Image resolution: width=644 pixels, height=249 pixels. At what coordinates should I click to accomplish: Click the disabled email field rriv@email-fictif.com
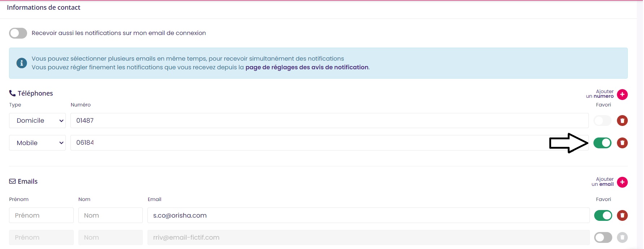[368, 237]
